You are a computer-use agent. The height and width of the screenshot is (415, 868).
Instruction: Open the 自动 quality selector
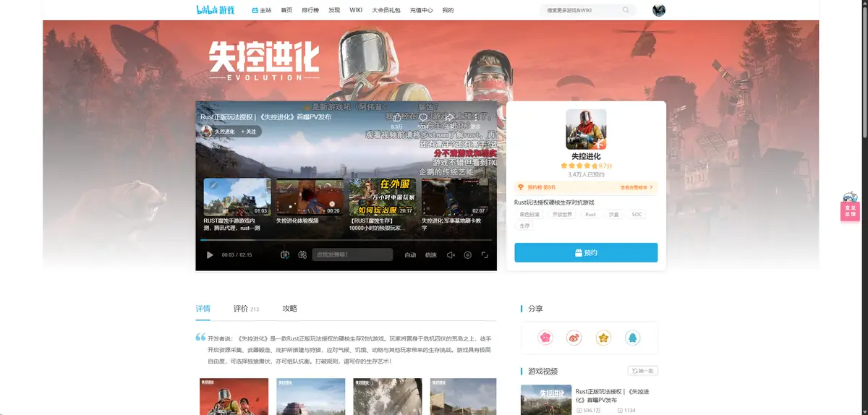click(x=410, y=255)
